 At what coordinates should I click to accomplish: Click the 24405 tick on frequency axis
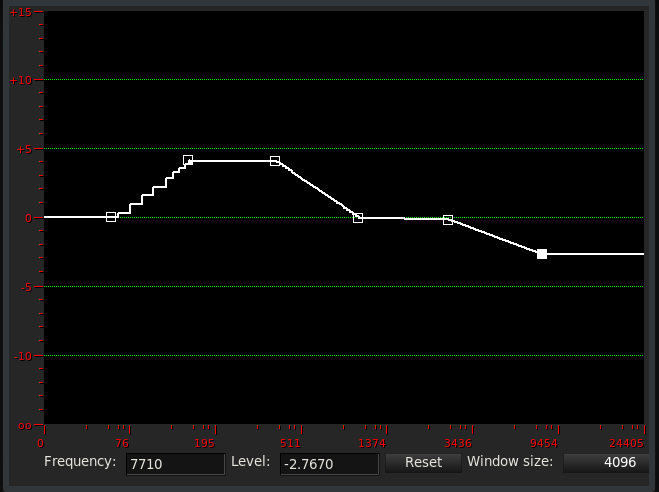626,443
